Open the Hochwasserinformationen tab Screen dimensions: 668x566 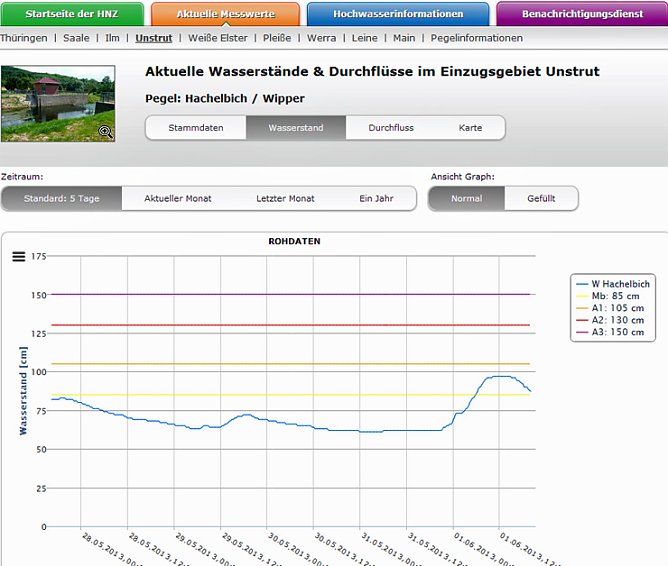(398, 14)
